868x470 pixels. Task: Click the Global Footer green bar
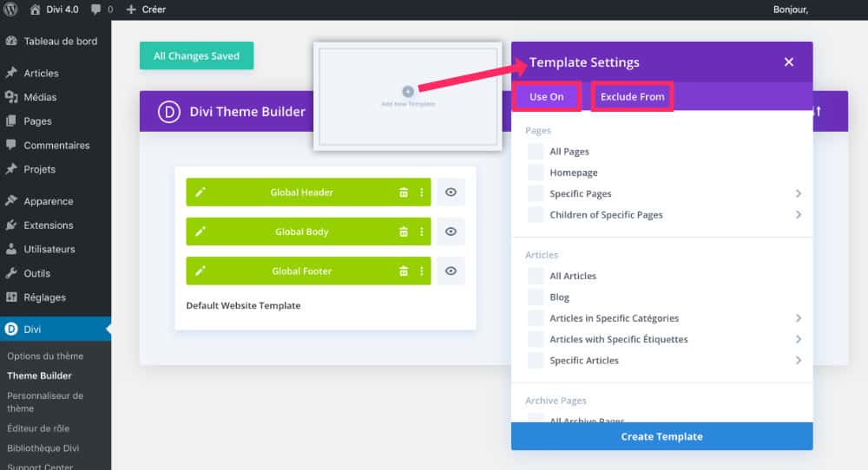click(x=308, y=271)
